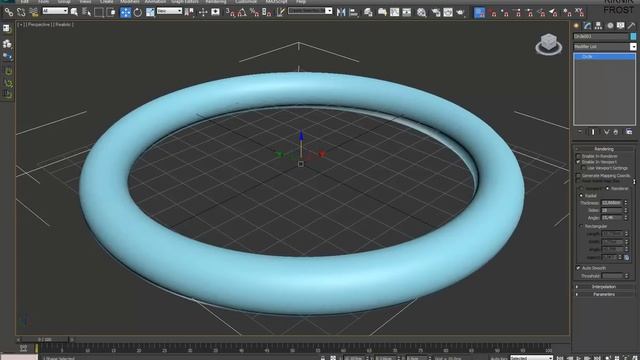Open the viewport Realistic shading menu

[x=64, y=25]
